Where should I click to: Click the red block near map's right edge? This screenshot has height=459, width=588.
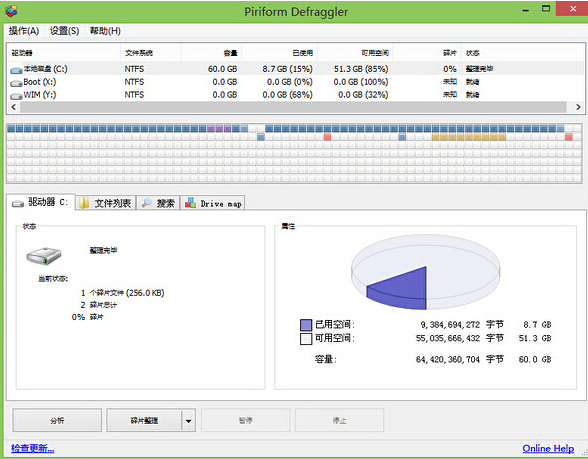(x=569, y=137)
